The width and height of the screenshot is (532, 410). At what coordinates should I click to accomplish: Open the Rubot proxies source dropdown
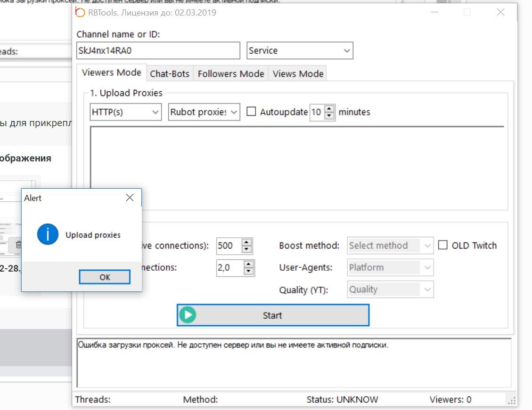coord(204,112)
